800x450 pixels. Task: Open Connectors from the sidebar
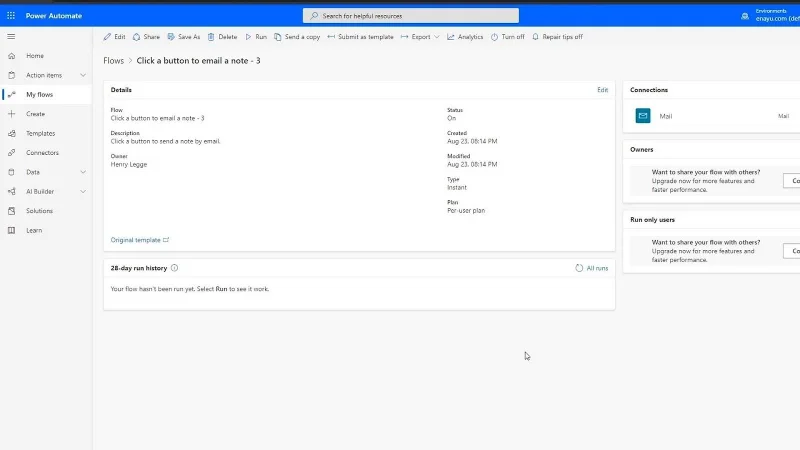(46, 153)
